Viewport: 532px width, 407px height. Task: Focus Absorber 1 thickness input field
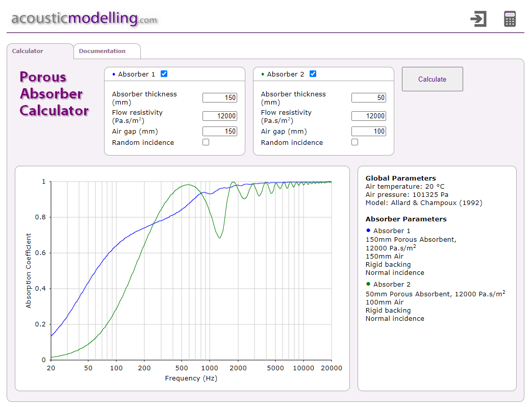[x=220, y=98]
